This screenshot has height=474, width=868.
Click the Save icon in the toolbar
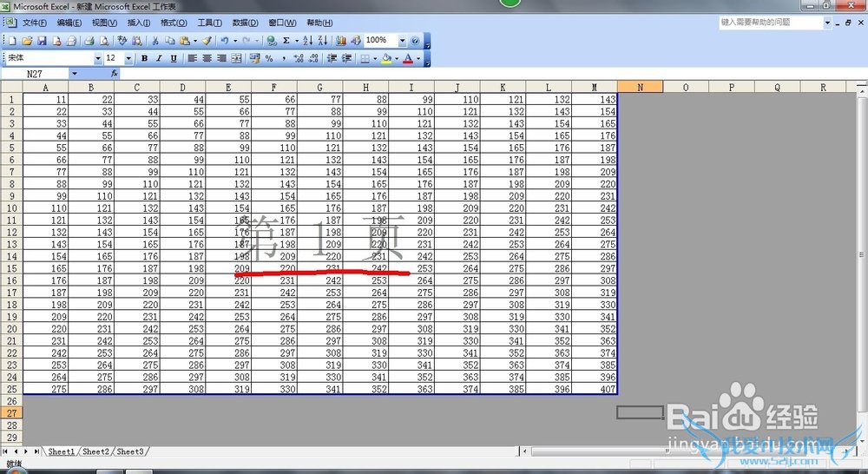[42, 41]
